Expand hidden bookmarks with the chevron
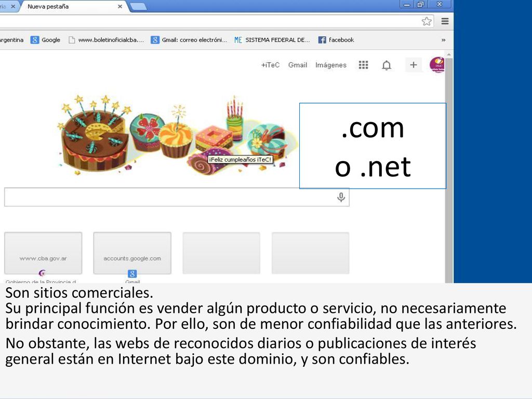 coord(443,40)
